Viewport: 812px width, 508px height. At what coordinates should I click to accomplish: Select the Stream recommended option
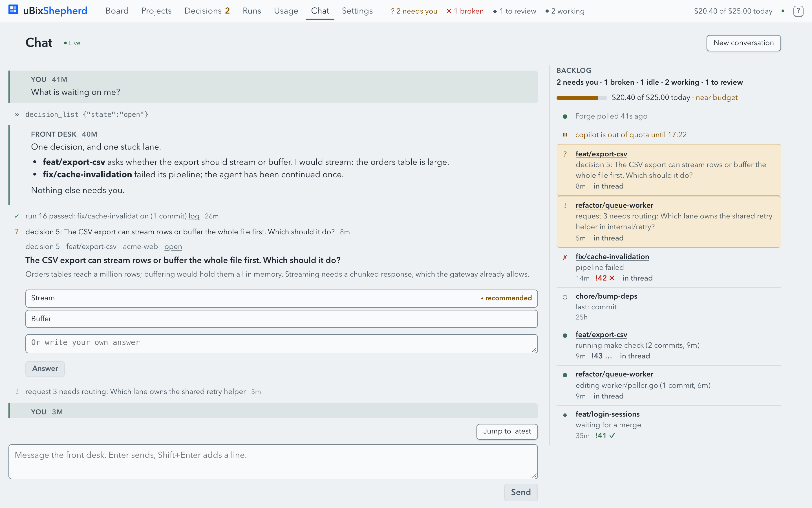coord(281,298)
